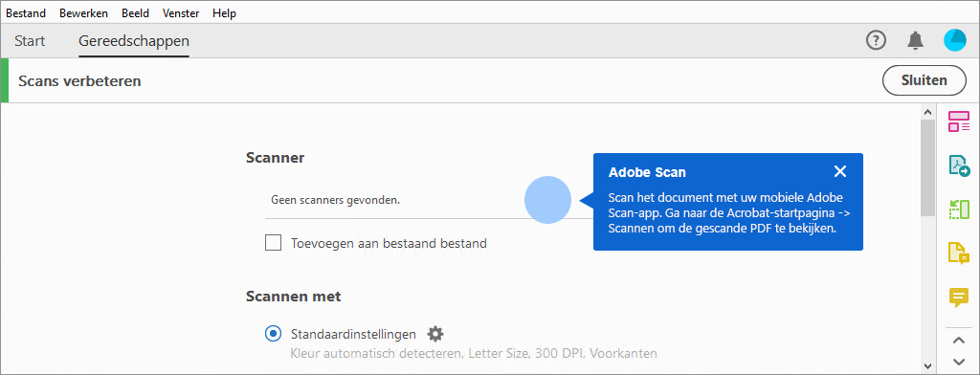
Task: Open the user profile avatar
Action: click(x=954, y=40)
